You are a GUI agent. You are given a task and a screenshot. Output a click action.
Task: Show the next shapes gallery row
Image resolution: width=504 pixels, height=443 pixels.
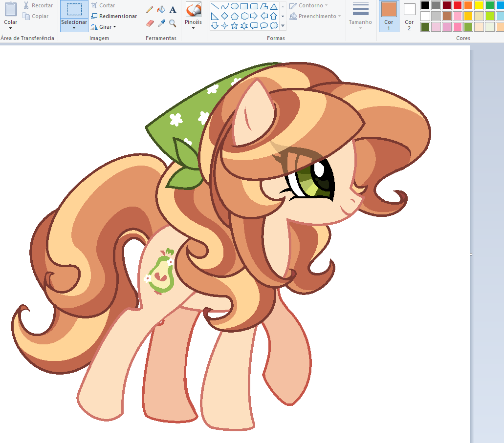click(283, 16)
